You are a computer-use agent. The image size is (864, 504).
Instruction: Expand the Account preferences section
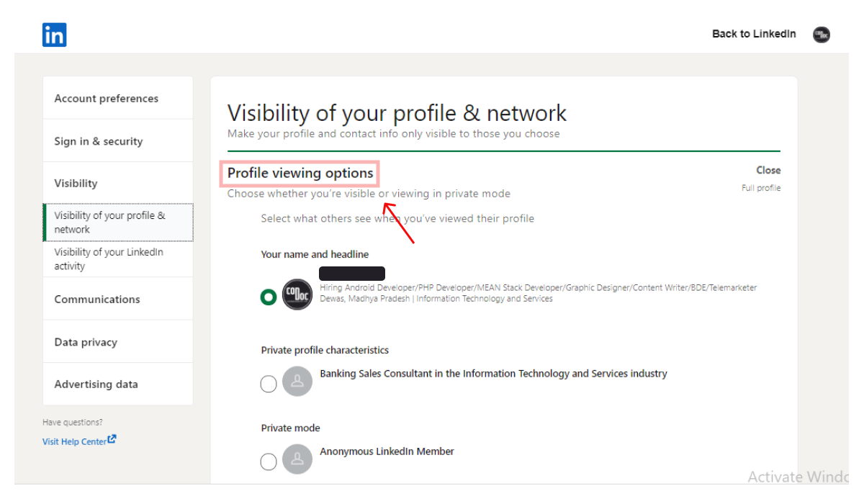point(118,99)
